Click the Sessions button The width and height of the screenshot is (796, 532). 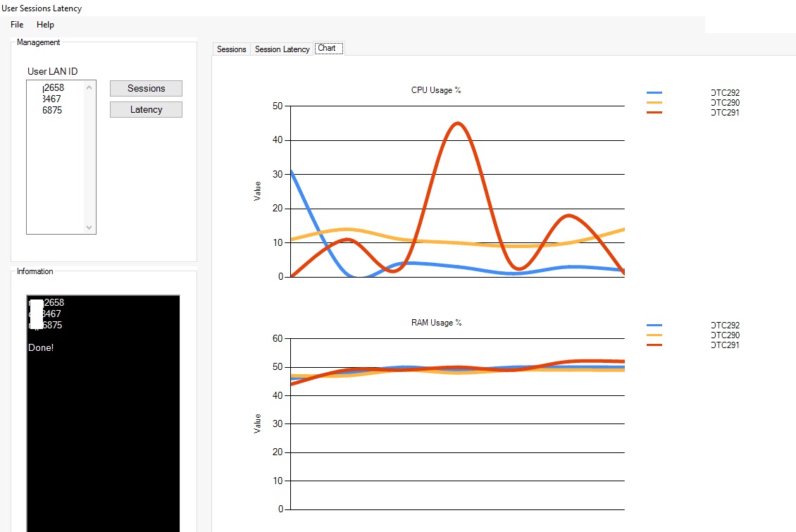point(147,88)
